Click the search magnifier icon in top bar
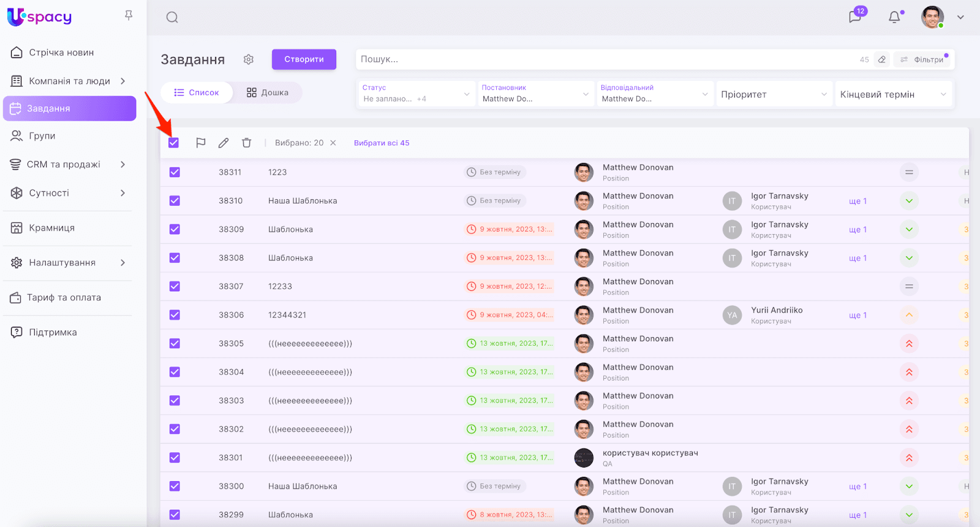980x527 pixels. click(172, 17)
